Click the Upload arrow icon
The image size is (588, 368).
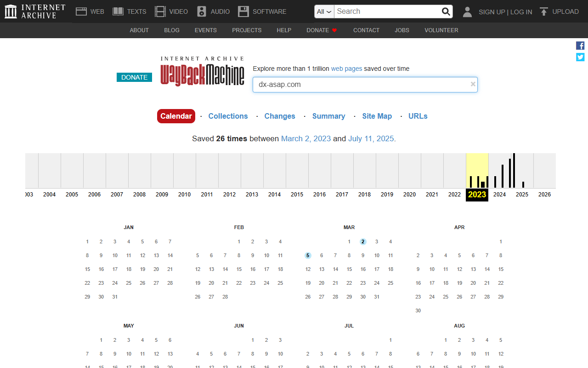click(544, 11)
